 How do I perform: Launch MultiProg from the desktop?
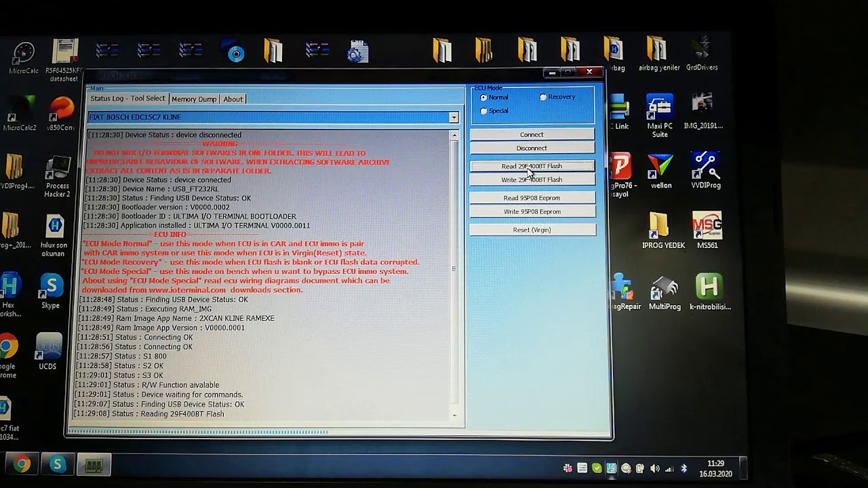coord(665,293)
